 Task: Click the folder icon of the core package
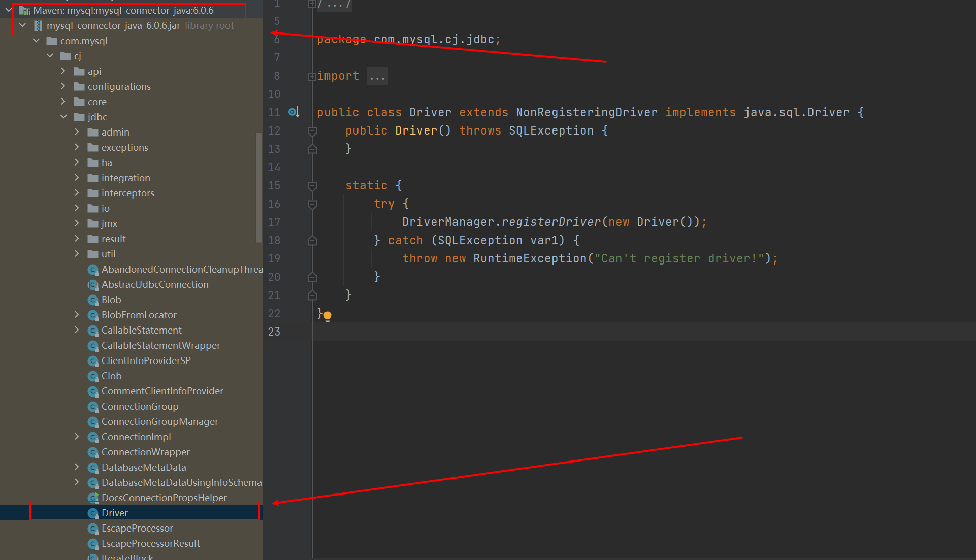coord(79,102)
